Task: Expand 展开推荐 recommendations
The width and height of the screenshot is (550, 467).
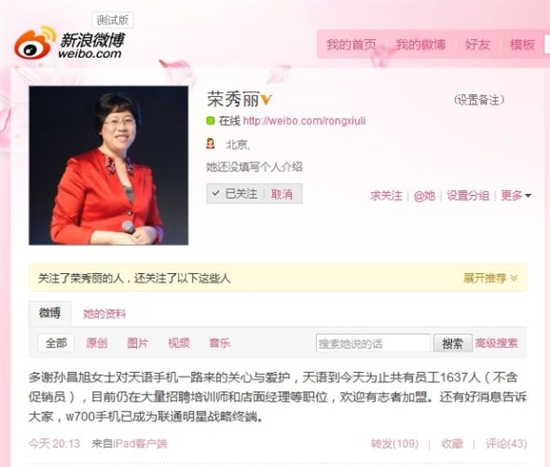Action: 484,278
